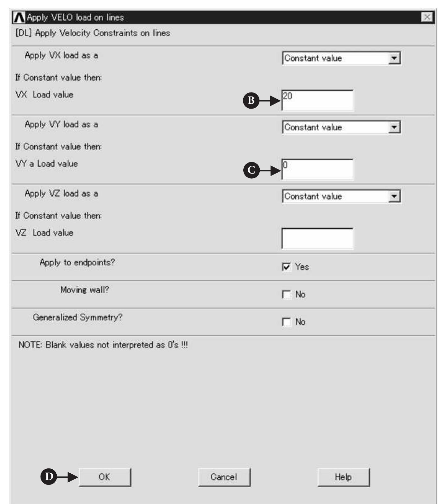Enable the Moving wall checkbox
443x504 pixels.
pyautogui.click(x=287, y=294)
